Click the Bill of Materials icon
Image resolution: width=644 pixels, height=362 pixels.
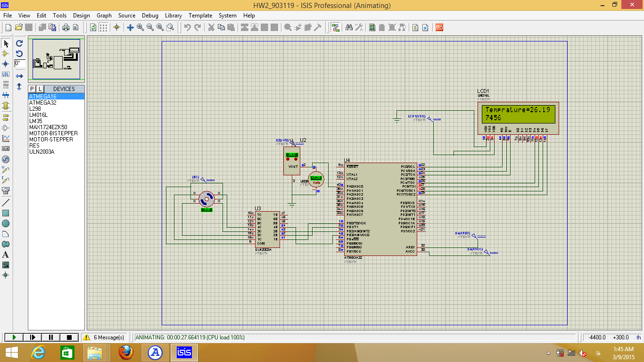[415, 27]
